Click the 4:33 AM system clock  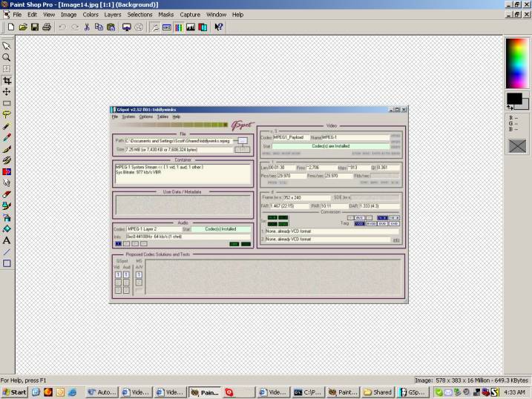(514, 392)
